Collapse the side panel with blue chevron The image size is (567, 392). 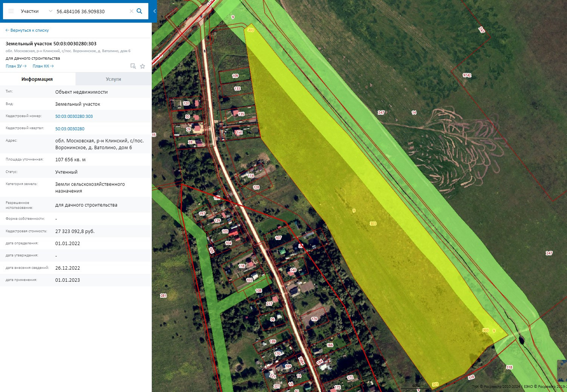pyautogui.click(x=154, y=11)
